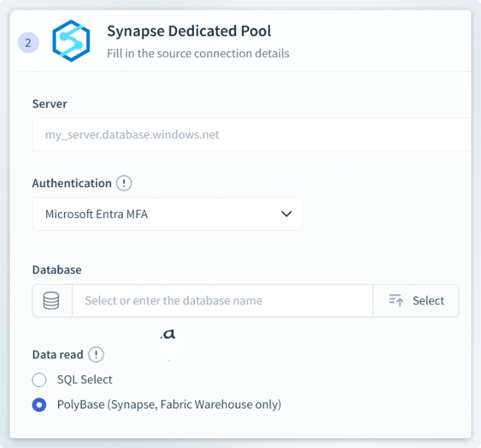Open the Authentication dropdown
The width and height of the screenshot is (481, 448).
(x=167, y=214)
